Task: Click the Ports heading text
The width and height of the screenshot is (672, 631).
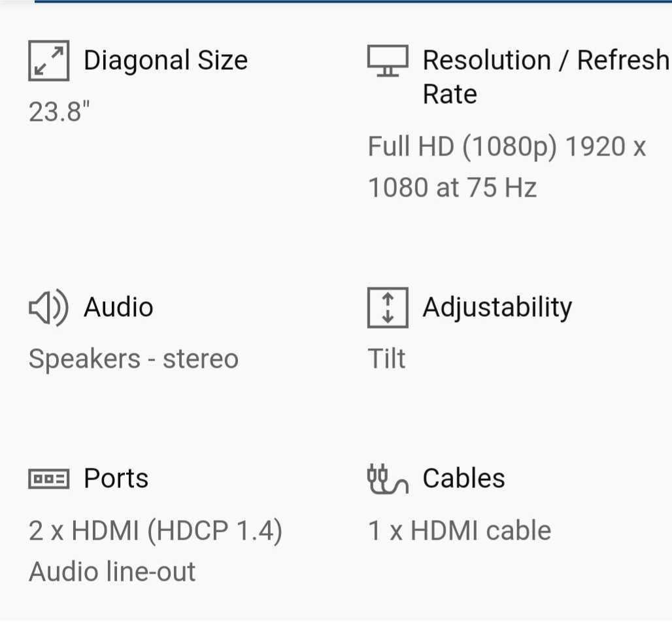Action: [x=116, y=478]
